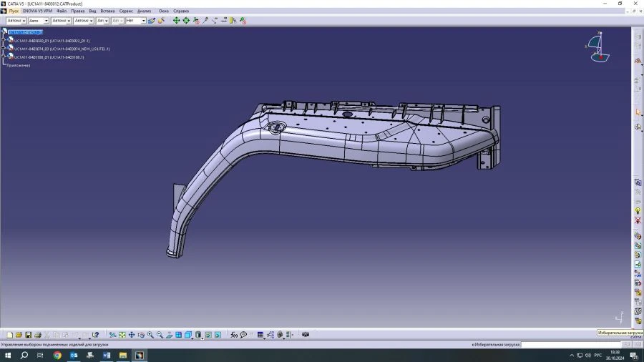Image resolution: width=644 pixels, height=362 pixels.
Task: Open the Вставка menu
Action: [107, 11]
